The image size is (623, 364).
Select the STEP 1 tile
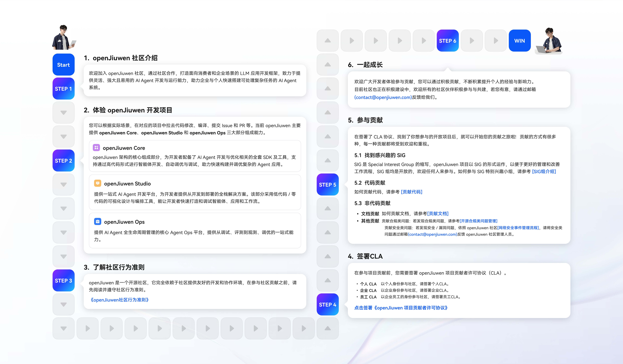64,89
